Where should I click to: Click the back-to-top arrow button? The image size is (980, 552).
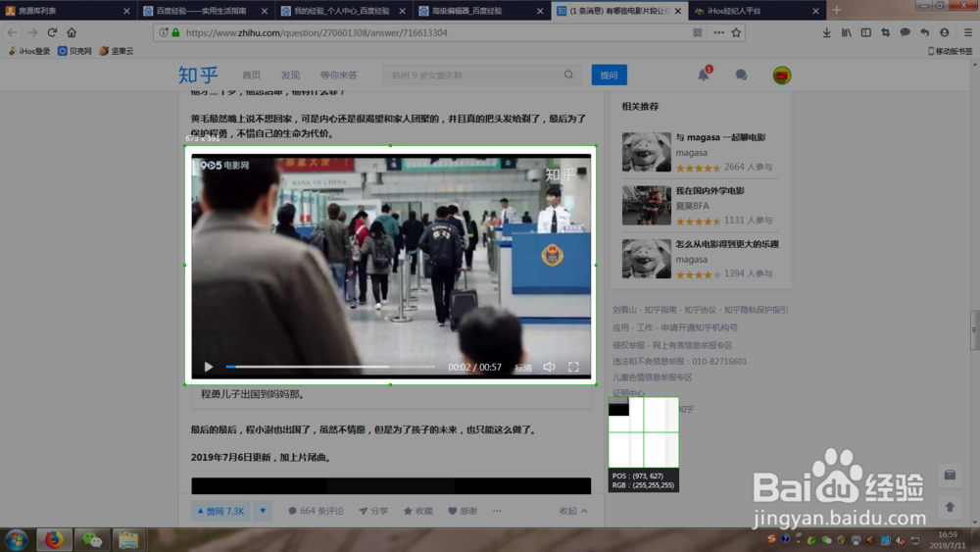coord(950,507)
